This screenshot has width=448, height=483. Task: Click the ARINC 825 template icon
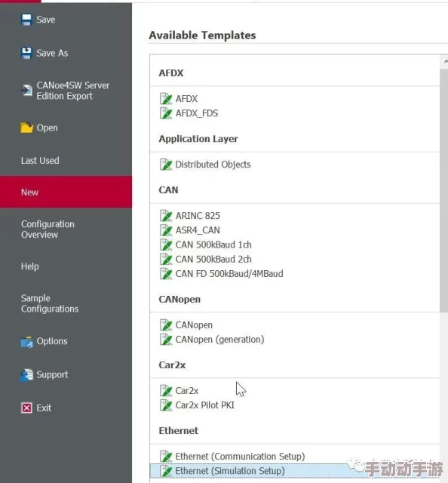point(166,216)
